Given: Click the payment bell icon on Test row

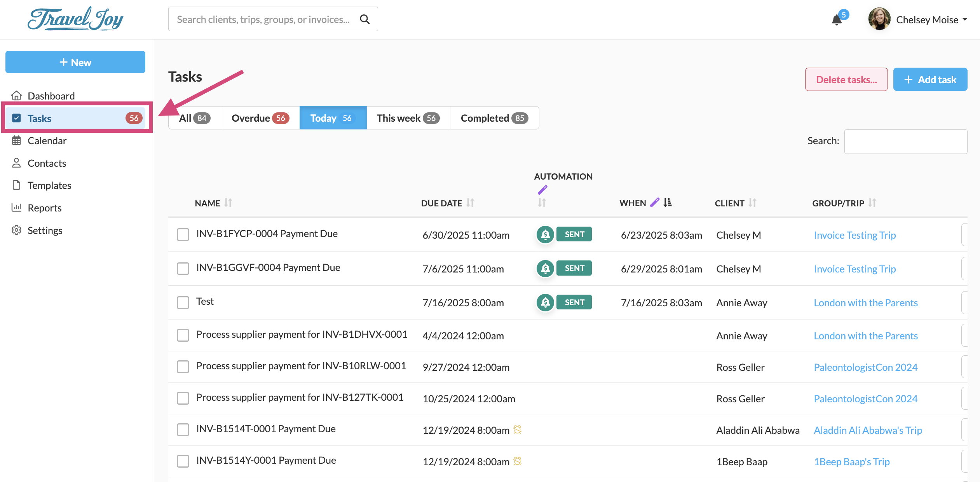Looking at the screenshot, I should point(545,302).
